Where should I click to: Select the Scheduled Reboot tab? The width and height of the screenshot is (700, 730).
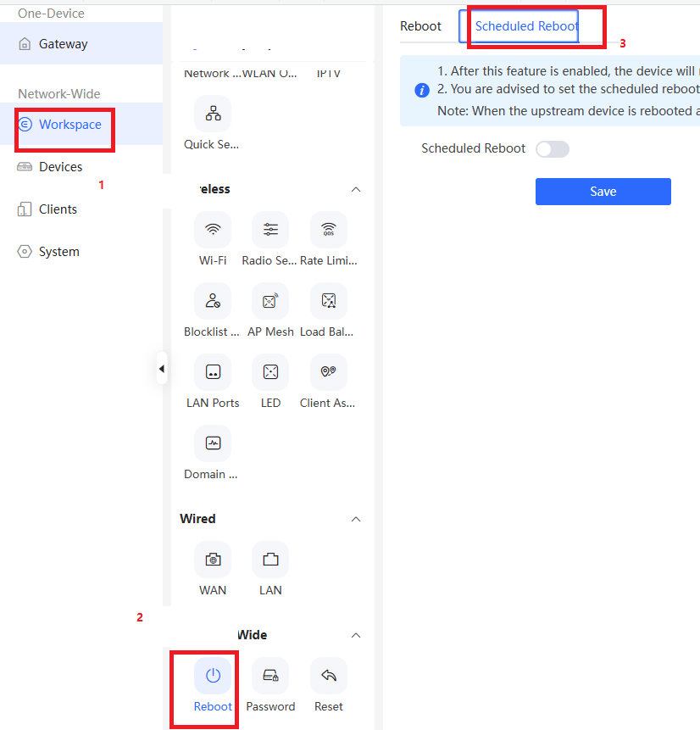[526, 26]
